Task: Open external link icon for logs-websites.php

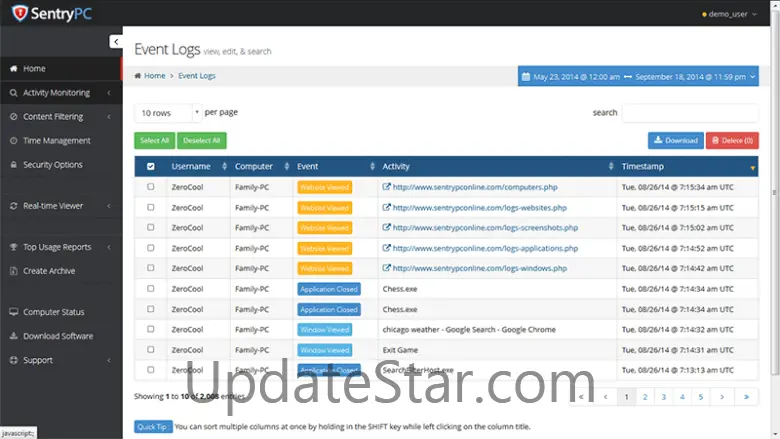Action: pyautogui.click(x=387, y=207)
